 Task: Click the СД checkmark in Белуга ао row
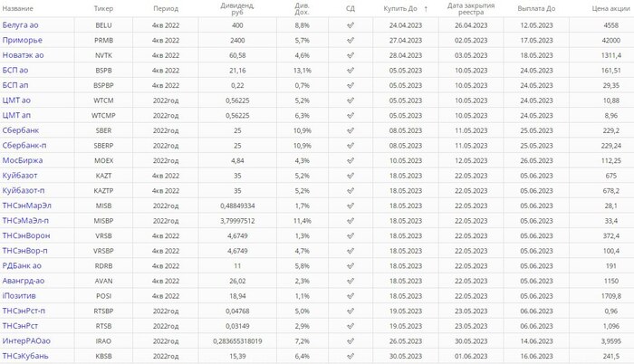pyautogui.click(x=350, y=24)
